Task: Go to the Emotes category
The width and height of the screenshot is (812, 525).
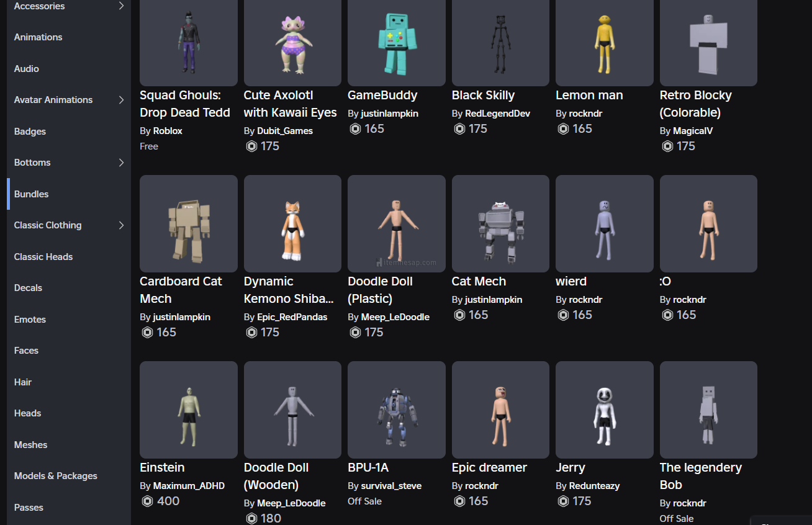Action: (30, 320)
